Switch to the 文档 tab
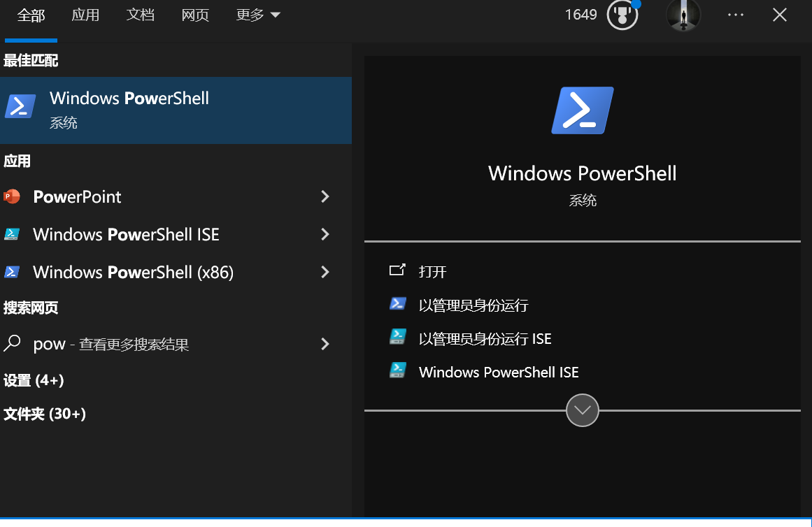 pos(141,15)
